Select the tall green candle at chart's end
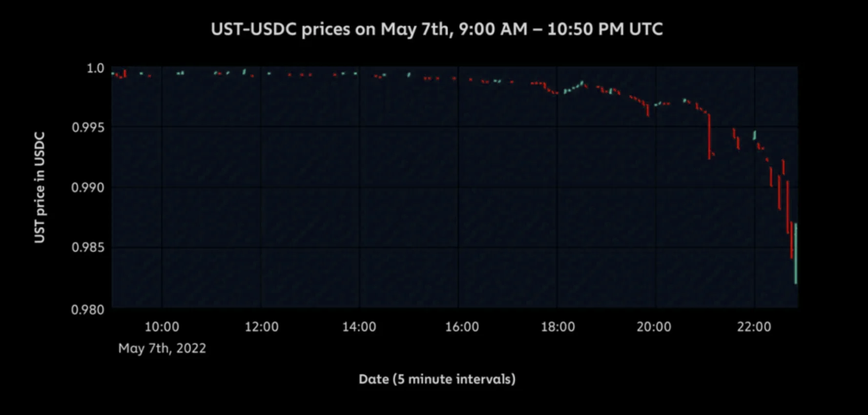 coord(796,254)
